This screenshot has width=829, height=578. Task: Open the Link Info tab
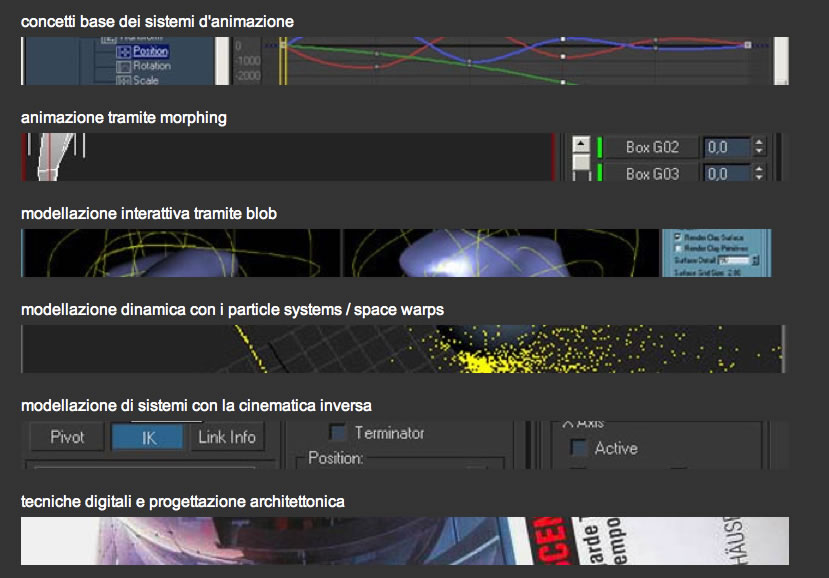point(226,437)
